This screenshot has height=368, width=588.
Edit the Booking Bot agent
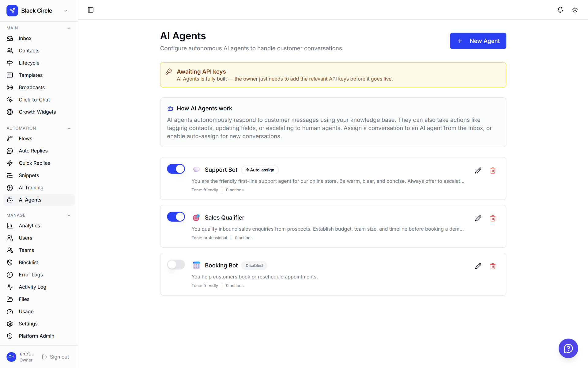[x=478, y=266]
